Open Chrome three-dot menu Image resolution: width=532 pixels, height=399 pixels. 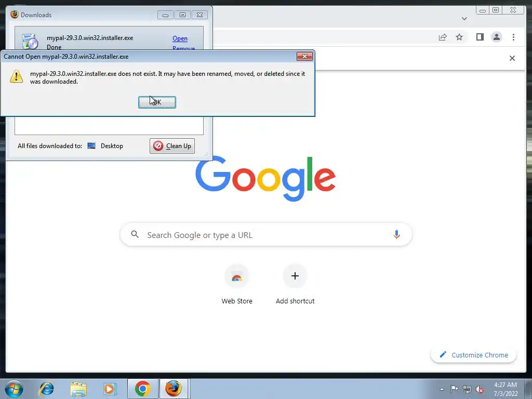[x=513, y=37]
